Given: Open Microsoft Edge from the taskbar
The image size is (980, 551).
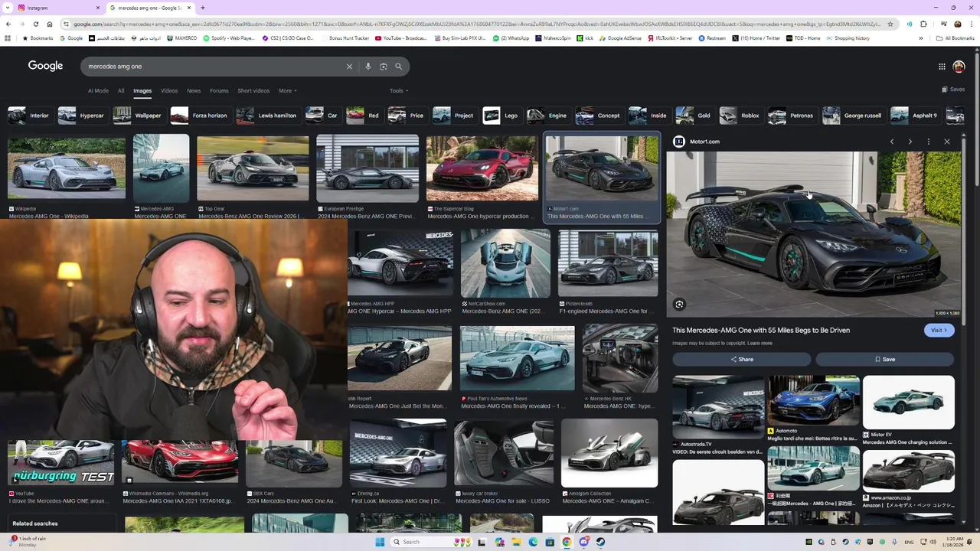Looking at the screenshot, I should (533, 542).
